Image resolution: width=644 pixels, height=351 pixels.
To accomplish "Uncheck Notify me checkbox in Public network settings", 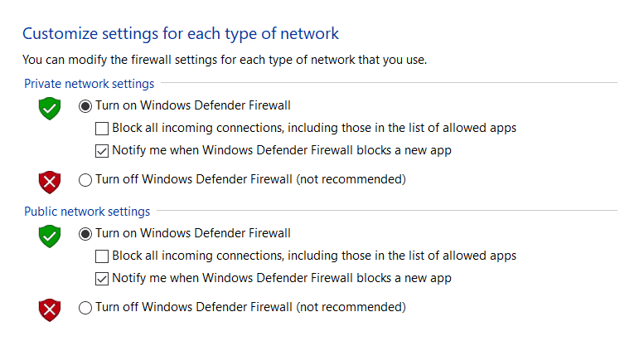I will 102,279.
